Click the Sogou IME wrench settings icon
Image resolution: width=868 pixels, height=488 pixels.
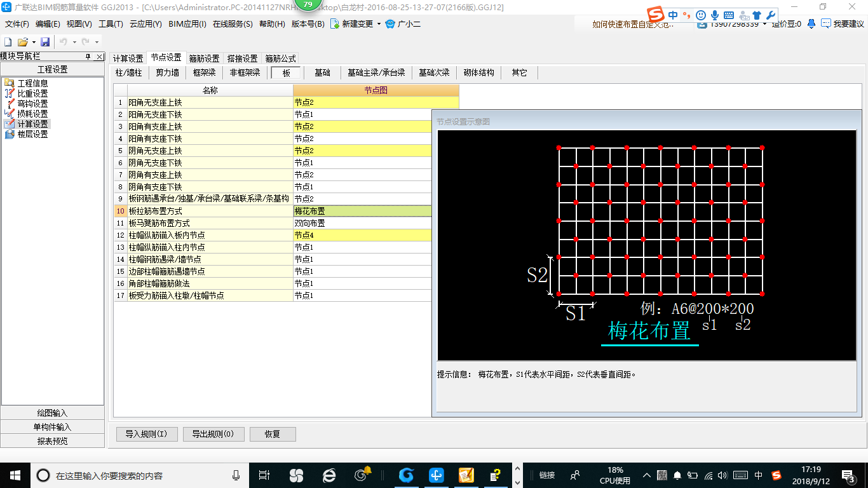(771, 15)
